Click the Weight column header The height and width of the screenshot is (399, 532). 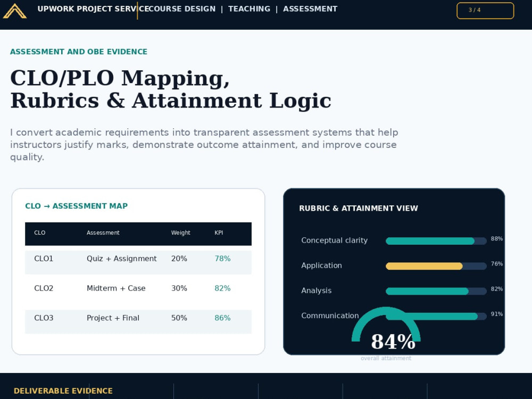tap(180, 233)
